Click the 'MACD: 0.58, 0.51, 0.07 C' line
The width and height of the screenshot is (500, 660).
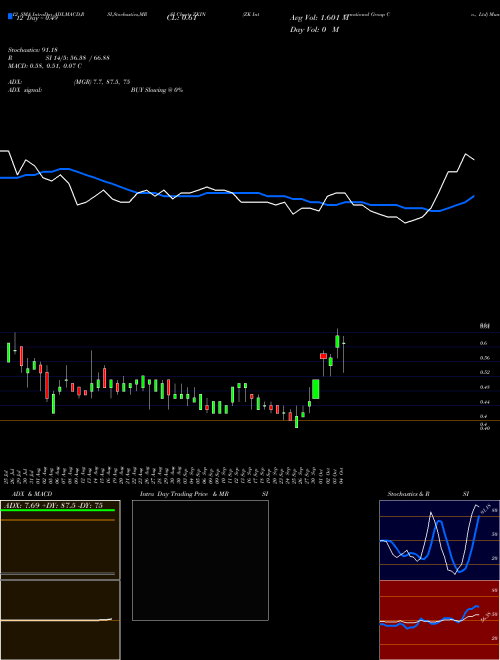coord(45,66)
